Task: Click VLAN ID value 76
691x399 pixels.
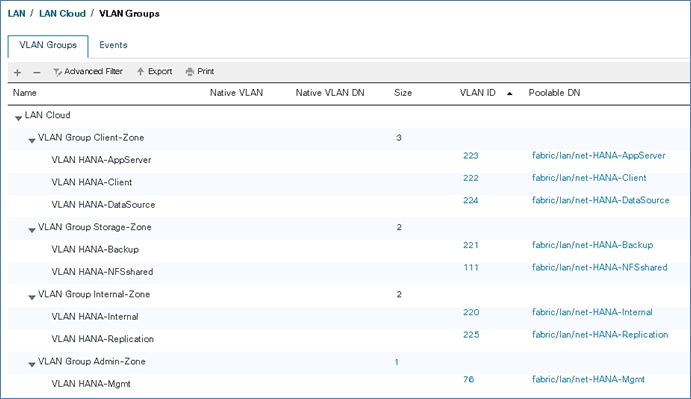Action: click(468, 379)
